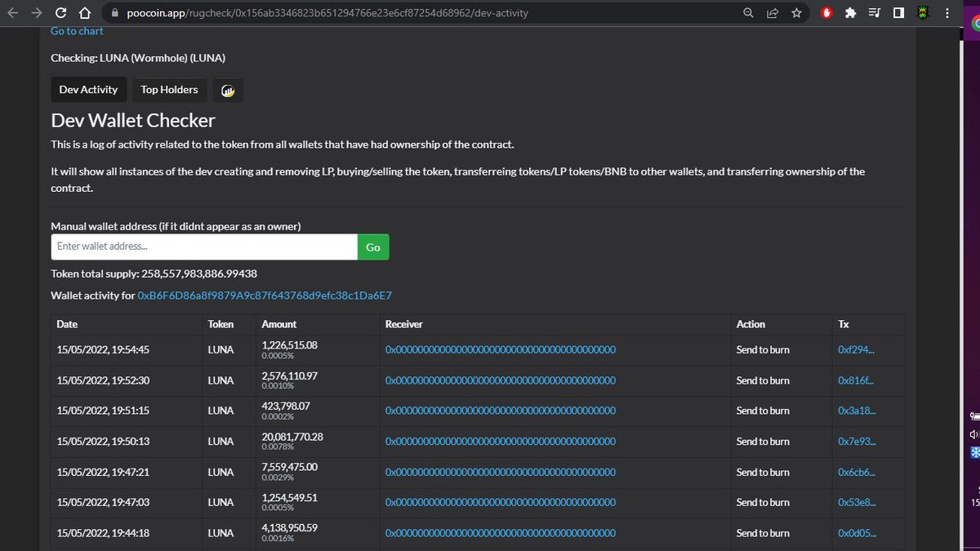The width and height of the screenshot is (980, 551).
Task: Open burn receiver address in 19:51:15 row
Action: tap(501, 411)
